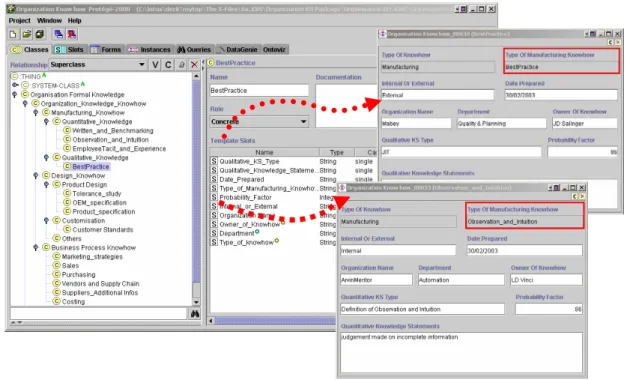Click the C create class button
This screenshot has width=627, height=380.
pyautogui.click(x=168, y=65)
